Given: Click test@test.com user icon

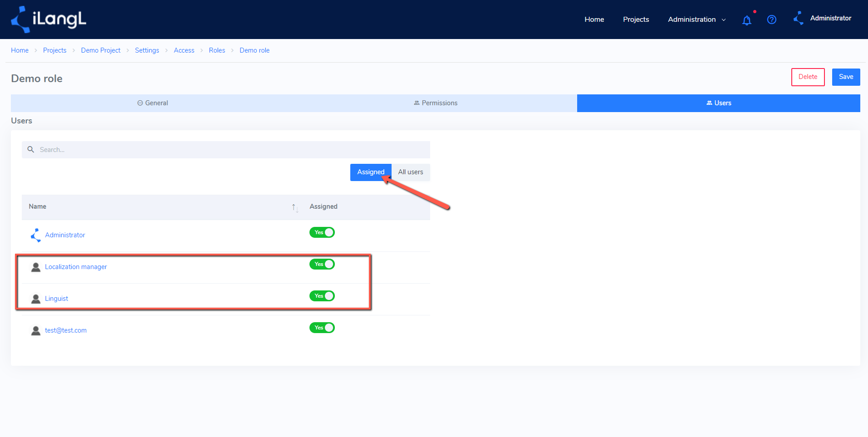Looking at the screenshot, I should [36, 330].
